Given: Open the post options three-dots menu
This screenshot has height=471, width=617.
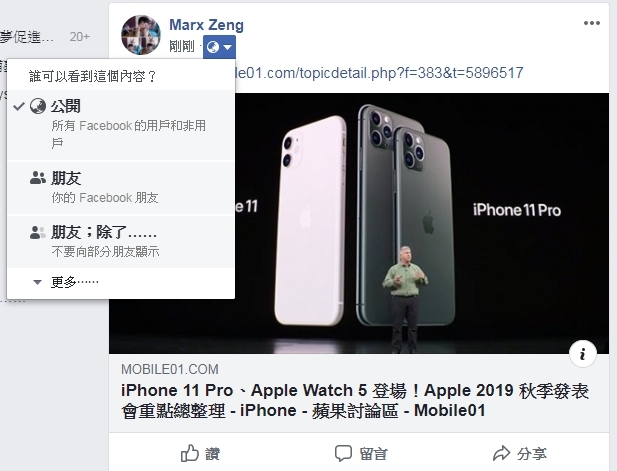Looking at the screenshot, I should pyautogui.click(x=592, y=23).
